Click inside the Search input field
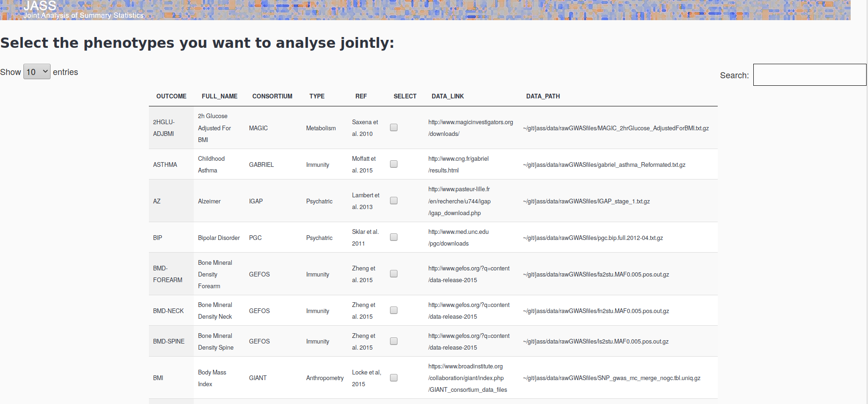The image size is (868, 404). 809,75
